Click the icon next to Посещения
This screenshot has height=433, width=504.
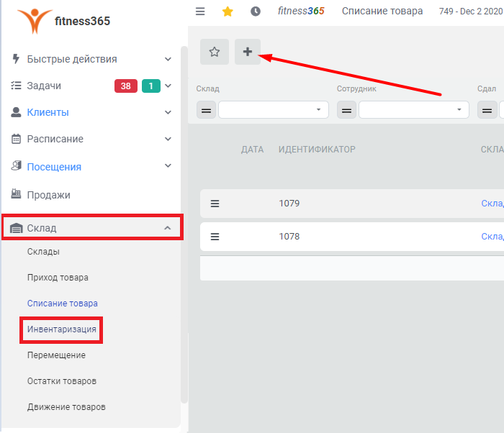16,165
